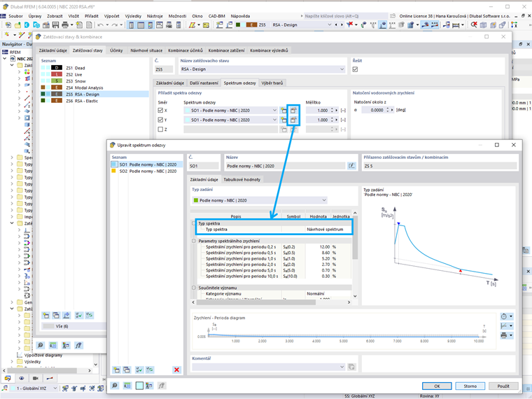The width and height of the screenshot is (532, 399).
Task: Click the open folder icon in main toolbar
Action: click(x=17, y=24)
